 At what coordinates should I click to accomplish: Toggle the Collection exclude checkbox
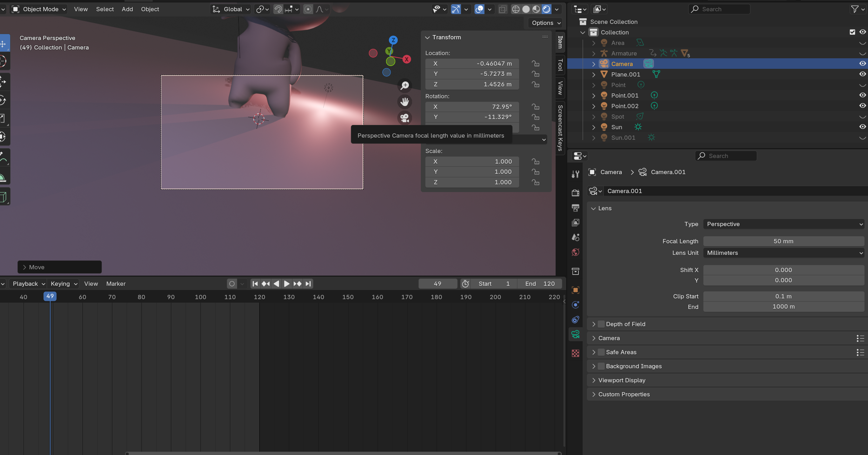click(852, 32)
